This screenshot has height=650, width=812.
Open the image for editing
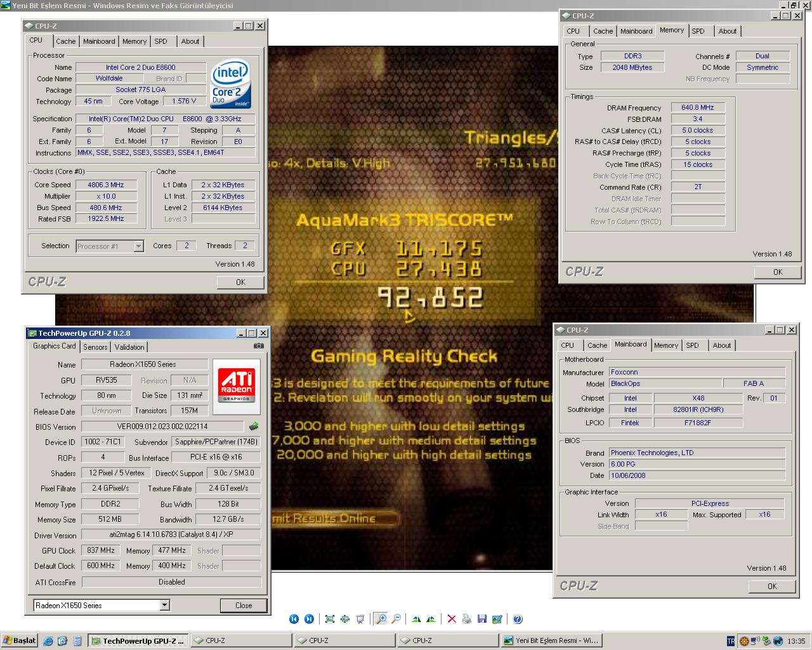coord(497,619)
